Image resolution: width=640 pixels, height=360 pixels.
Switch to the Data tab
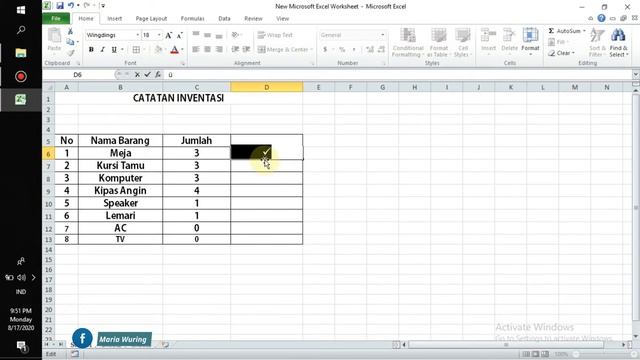tap(224, 18)
